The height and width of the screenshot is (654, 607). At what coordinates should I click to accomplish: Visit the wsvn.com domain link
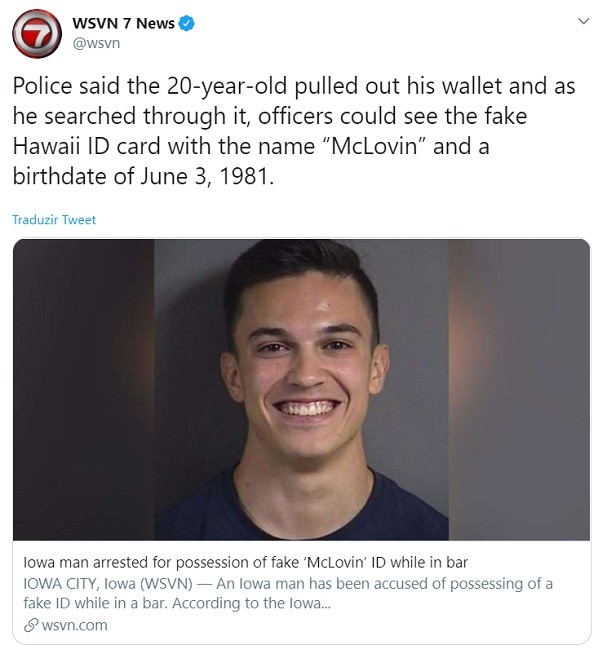tap(74, 625)
